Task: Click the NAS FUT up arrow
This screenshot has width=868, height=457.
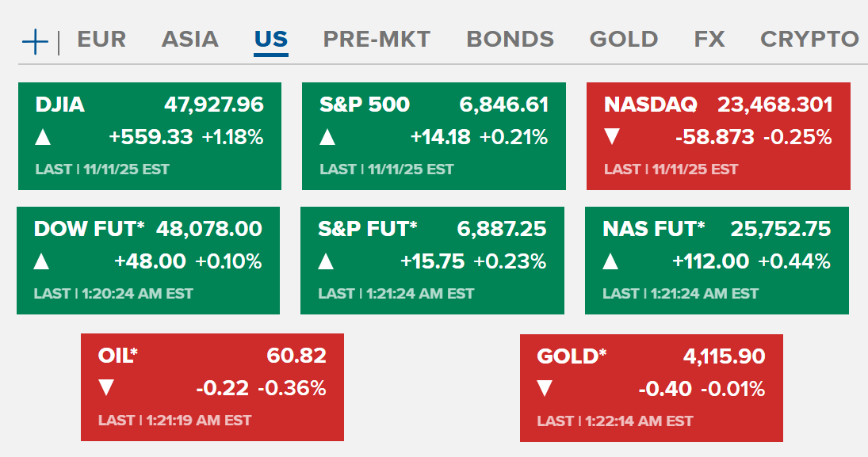Action: (x=610, y=262)
